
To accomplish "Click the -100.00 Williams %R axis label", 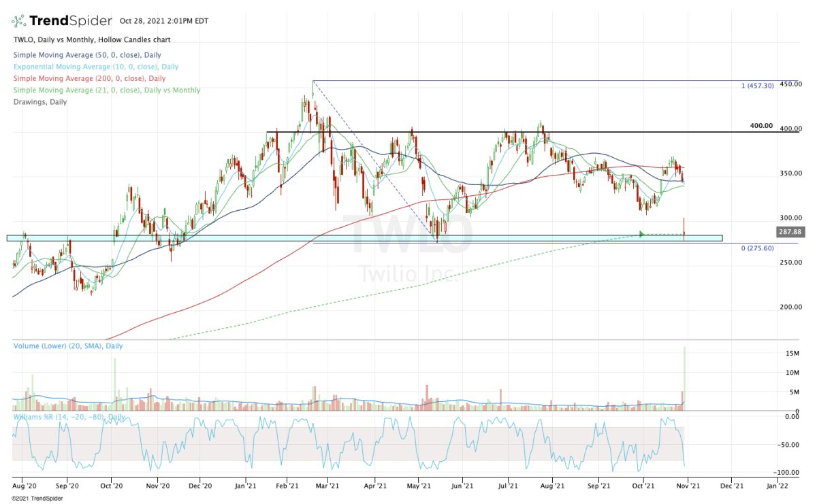I will (x=787, y=473).
